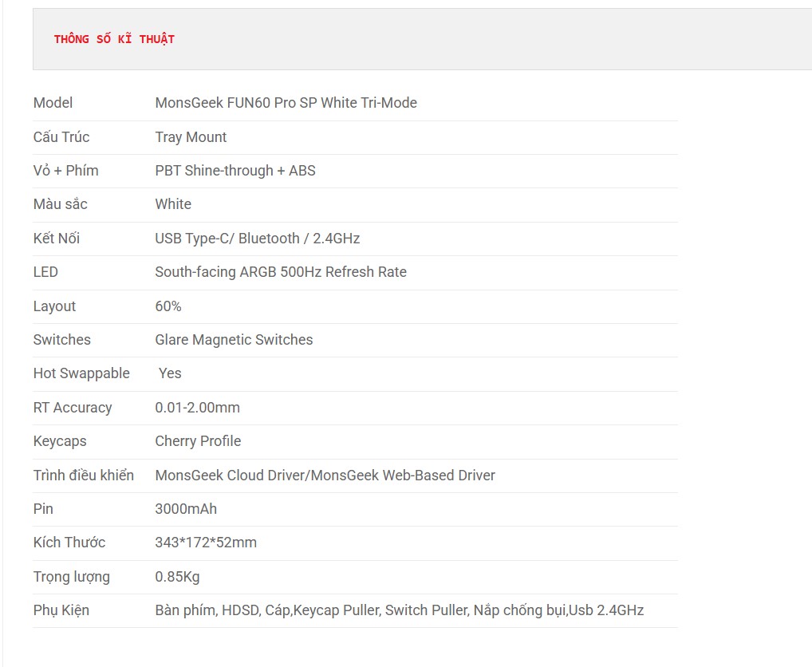The width and height of the screenshot is (812, 667).
Task: Click the 343*172*52mm dimensions value
Action: [206, 543]
